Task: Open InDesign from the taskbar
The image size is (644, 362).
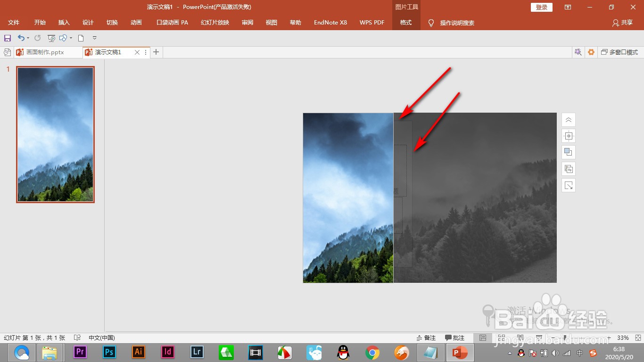Action: [167, 352]
